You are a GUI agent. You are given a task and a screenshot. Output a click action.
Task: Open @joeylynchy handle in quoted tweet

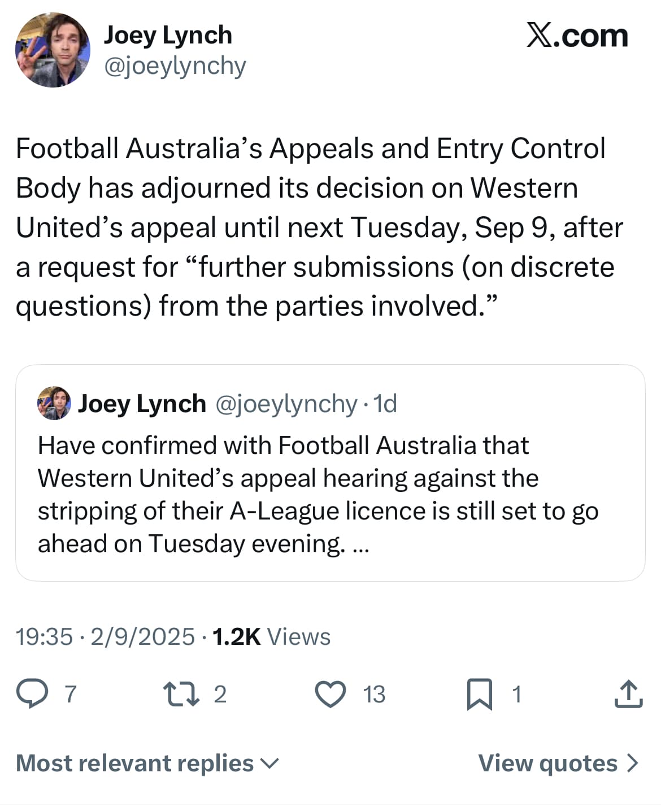pos(286,404)
